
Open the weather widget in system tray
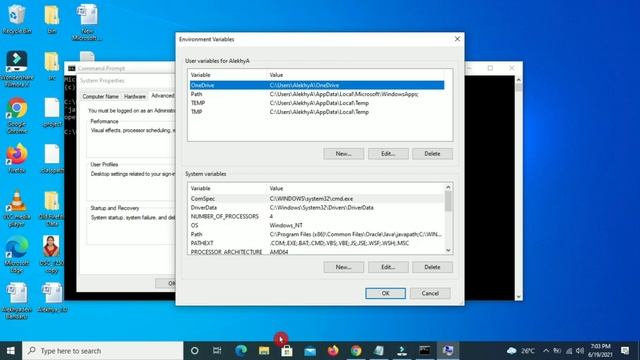click(521, 351)
